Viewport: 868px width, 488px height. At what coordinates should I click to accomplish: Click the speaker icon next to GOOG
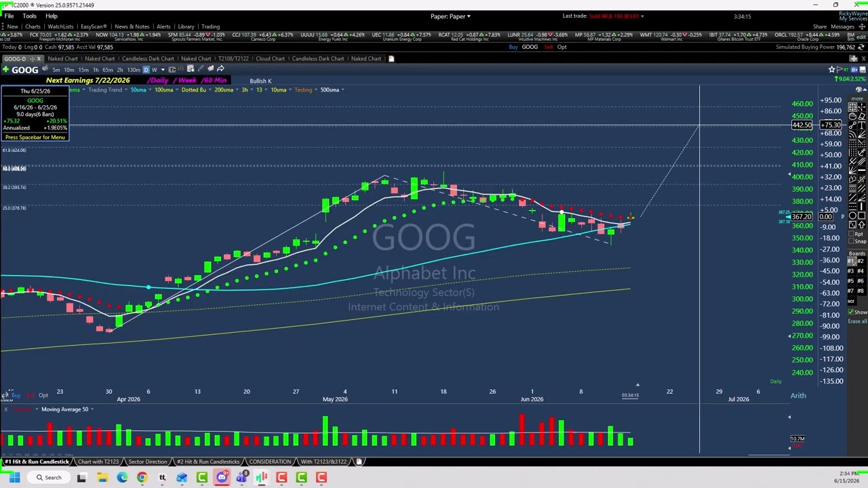point(45,68)
